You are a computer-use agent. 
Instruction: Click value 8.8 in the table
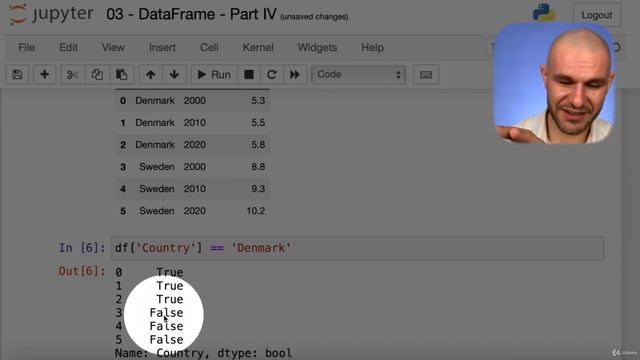pos(258,167)
